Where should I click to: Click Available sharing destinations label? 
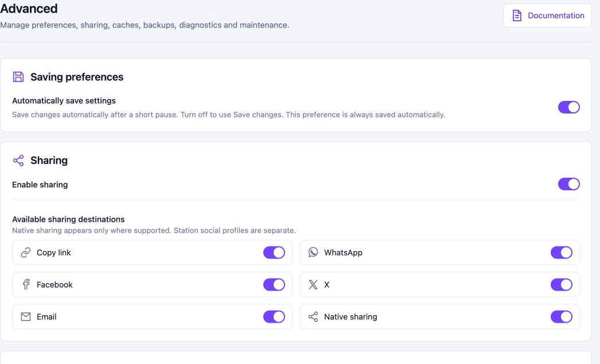[68, 219]
